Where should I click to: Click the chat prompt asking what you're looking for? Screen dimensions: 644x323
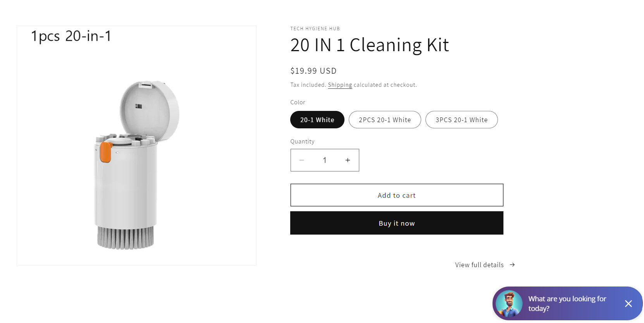pyautogui.click(x=567, y=304)
